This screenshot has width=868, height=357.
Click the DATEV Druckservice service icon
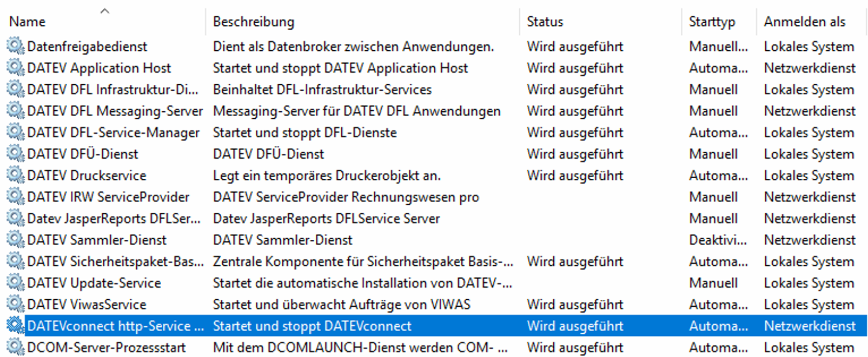pyautogui.click(x=15, y=176)
